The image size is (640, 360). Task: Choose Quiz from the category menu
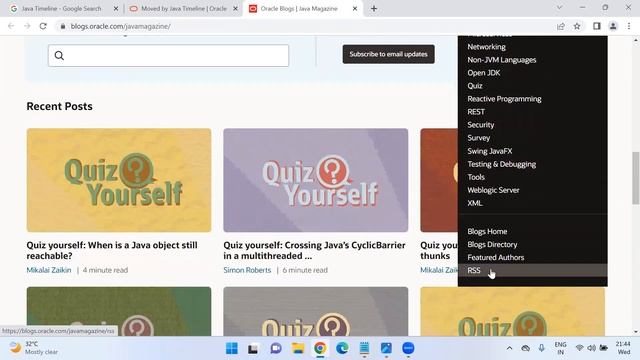[475, 86]
